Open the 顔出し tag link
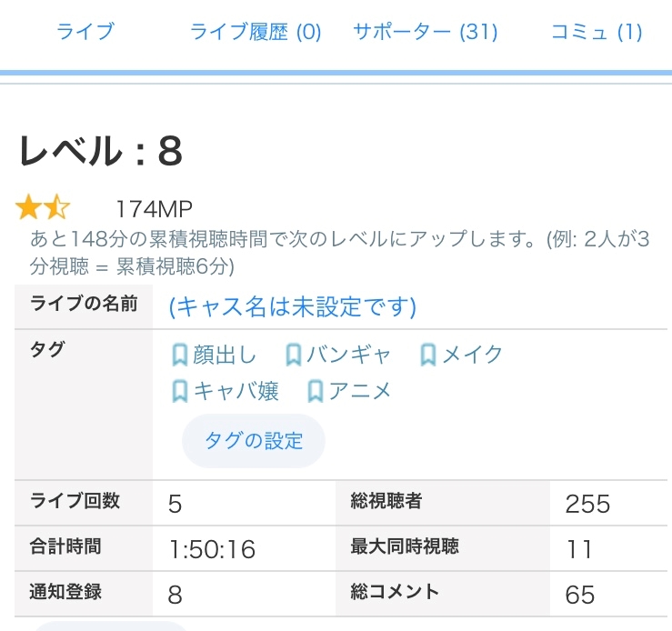Screen dimensions: 672x631 pyautogui.click(x=224, y=355)
